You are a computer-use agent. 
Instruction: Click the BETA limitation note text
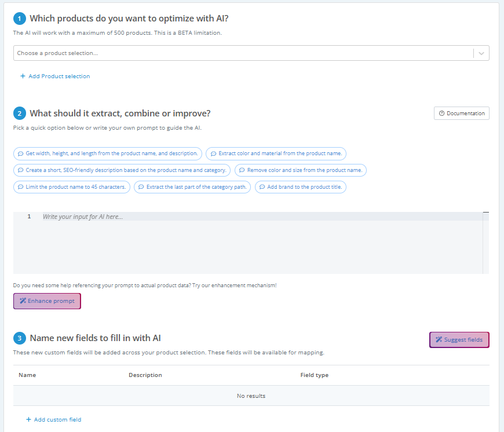tap(118, 33)
